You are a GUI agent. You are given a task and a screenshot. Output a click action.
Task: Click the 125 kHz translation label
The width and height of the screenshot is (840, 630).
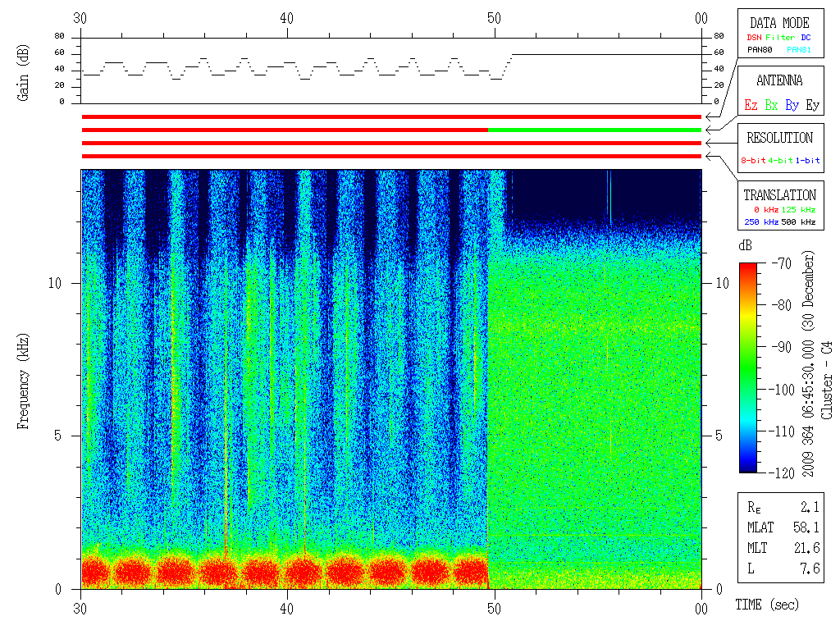[x=798, y=209]
